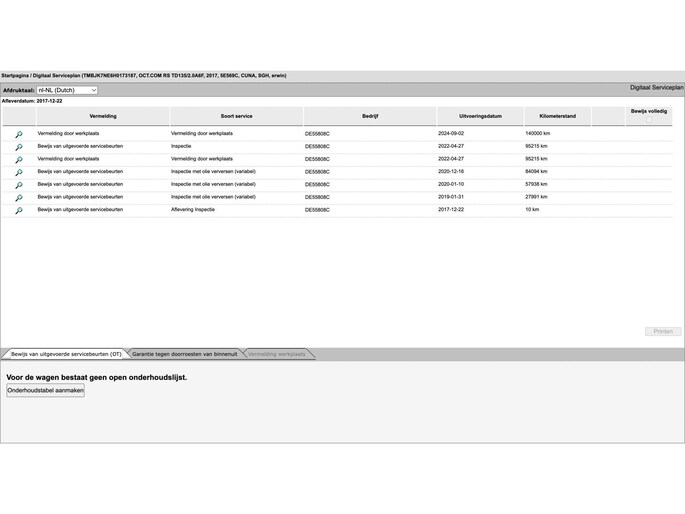685x514 pixels.
Task: Open the Afdruktaal language dropdown
Action: pyautogui.click(x=67, y=90)
